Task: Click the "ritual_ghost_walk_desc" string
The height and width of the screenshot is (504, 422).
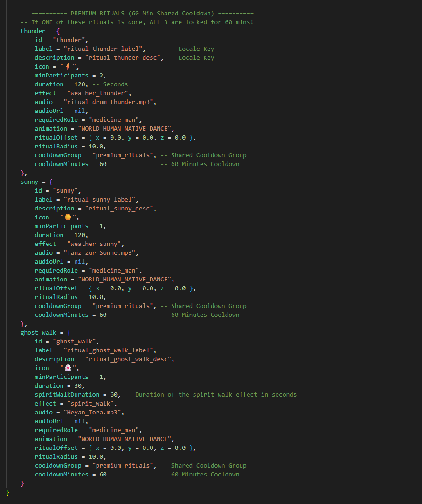Action: click(x=128, y=359)
